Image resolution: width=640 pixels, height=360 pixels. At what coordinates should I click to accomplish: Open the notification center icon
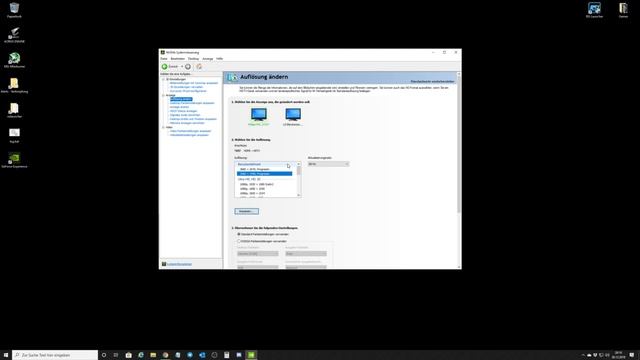coord(632,355)
